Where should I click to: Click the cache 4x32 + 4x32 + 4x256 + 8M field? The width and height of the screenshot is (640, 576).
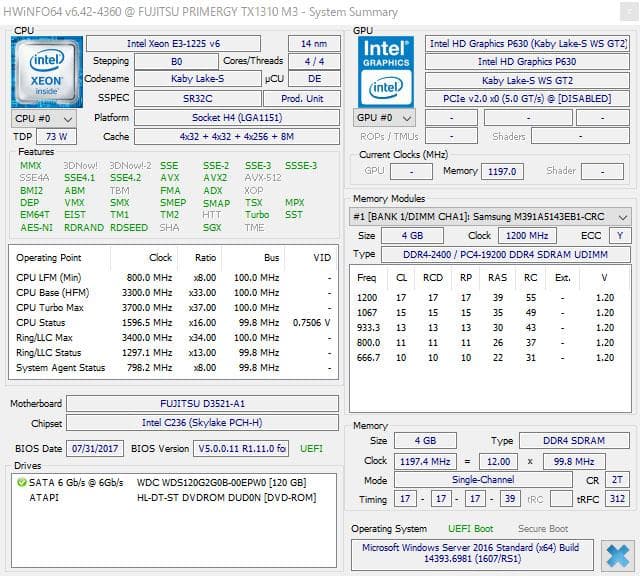pyautogui.click(x=237, y=137)
